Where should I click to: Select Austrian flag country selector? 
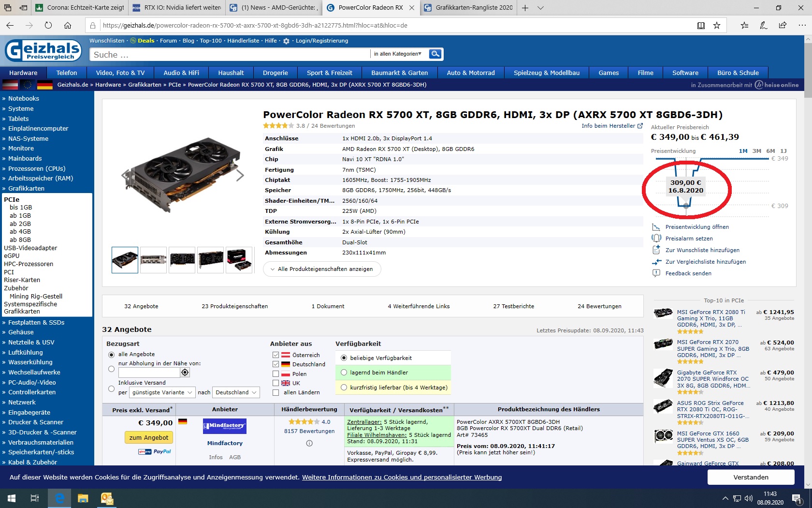(x=10, y=85)
